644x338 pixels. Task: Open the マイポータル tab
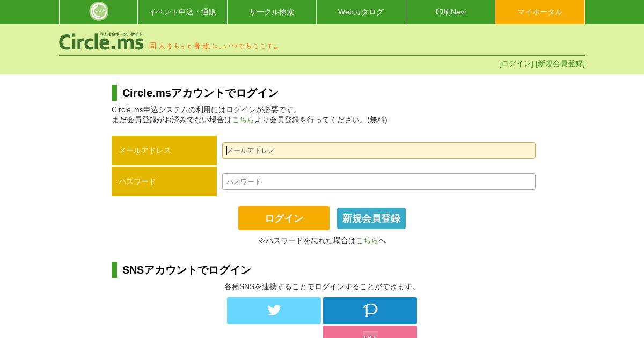540,12
